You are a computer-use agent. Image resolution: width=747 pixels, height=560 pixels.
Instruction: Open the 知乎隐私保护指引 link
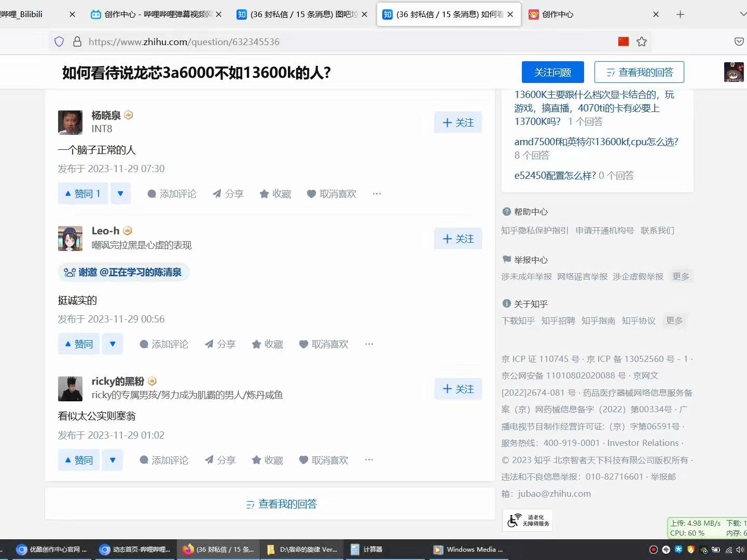[535, 230]
